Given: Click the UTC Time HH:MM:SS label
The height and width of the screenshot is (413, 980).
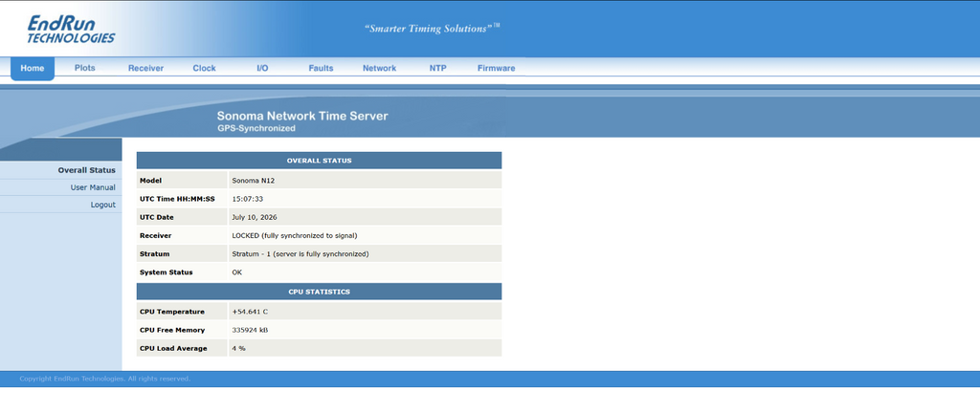Looking at the screenshot, I should click(177, 199).
